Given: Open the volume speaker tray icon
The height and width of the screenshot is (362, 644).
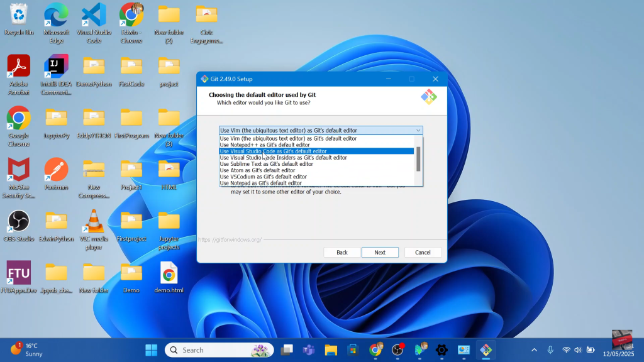Looking at the screenshot, I should tap(578, 349).
